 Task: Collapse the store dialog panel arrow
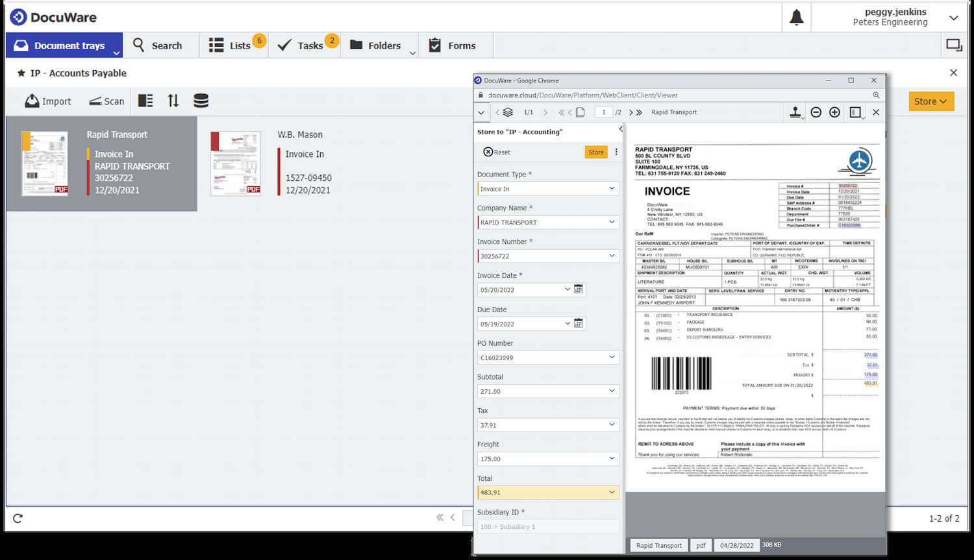click(x=621, y=129)
